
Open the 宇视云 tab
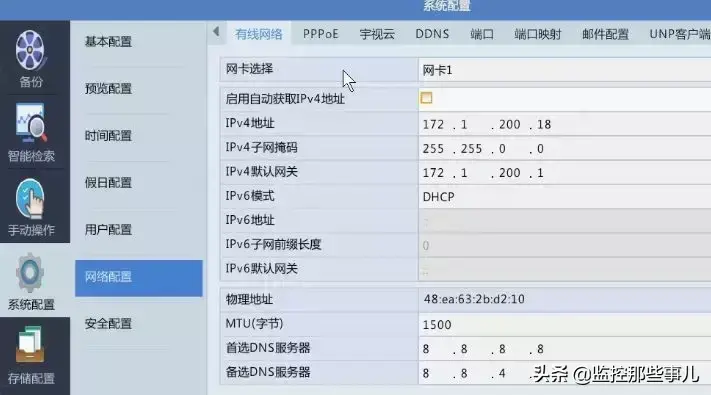377,34
